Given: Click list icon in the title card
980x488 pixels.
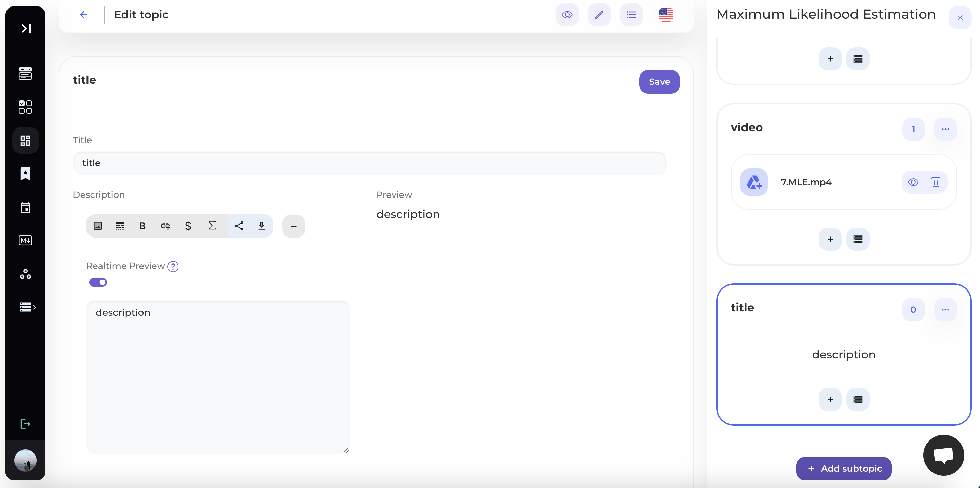Looking at the screenshot, I should point(858,399).
